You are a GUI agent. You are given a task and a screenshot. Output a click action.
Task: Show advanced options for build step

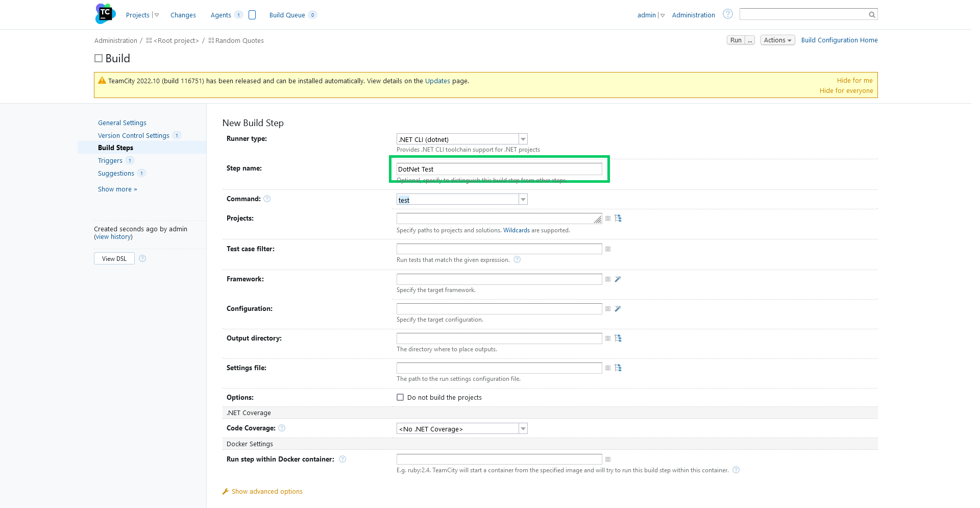(267, 492)
